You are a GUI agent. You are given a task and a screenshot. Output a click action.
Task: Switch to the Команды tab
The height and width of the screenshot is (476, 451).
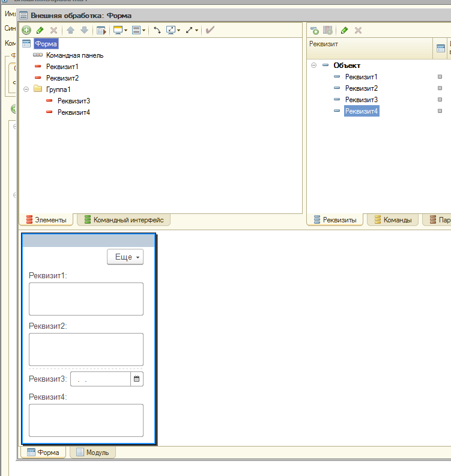(393, 220)
